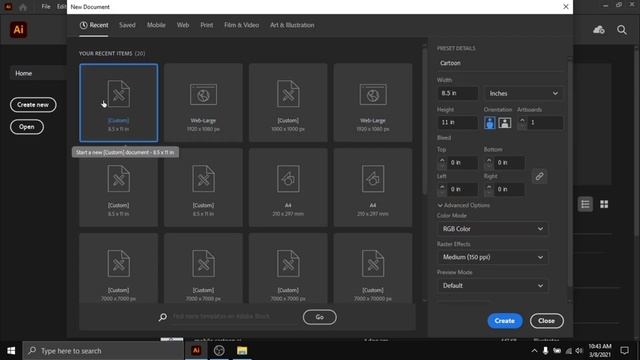Click the Windows taskbar search box
640x360 pixels.
[x=103, y=351]
